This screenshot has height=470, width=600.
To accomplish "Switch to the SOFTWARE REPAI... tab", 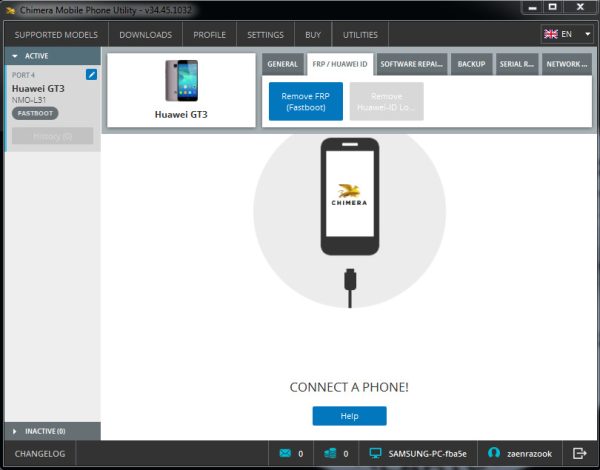I will click(411, 64).
